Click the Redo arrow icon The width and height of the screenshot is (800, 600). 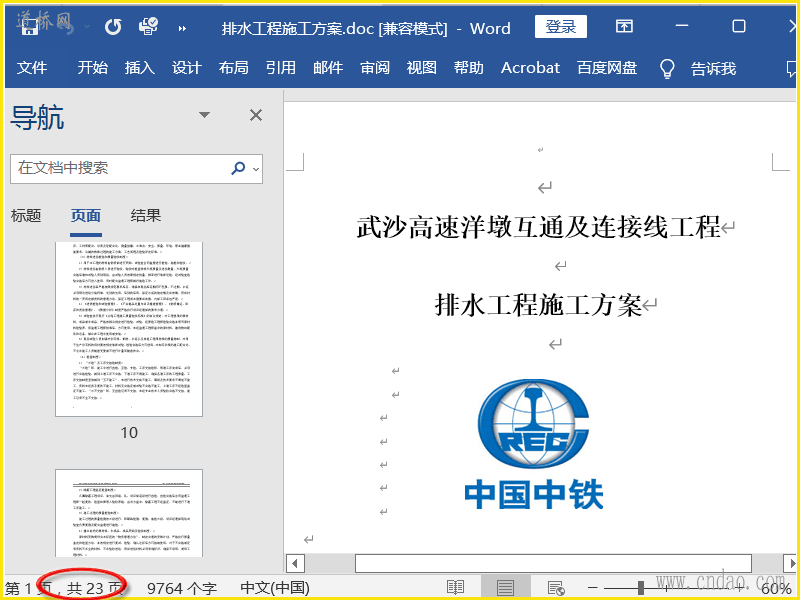[113, 27]
